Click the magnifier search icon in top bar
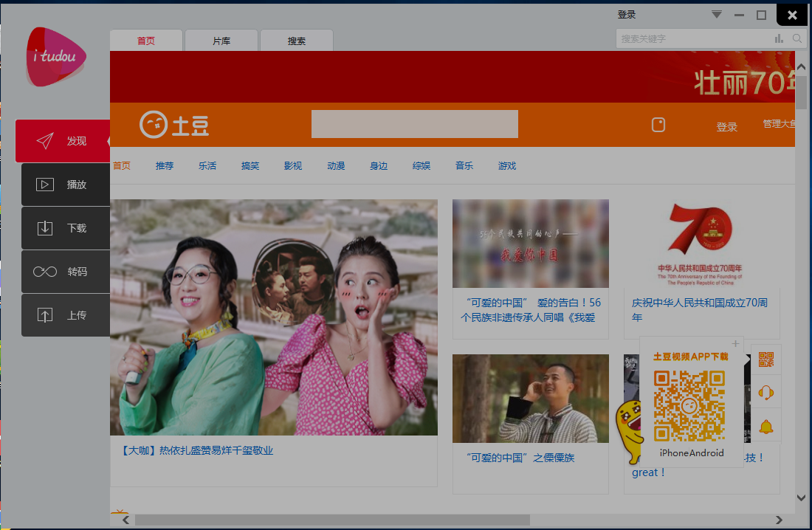This screenshot has height=530, width=812. click(x=797, y=38)
